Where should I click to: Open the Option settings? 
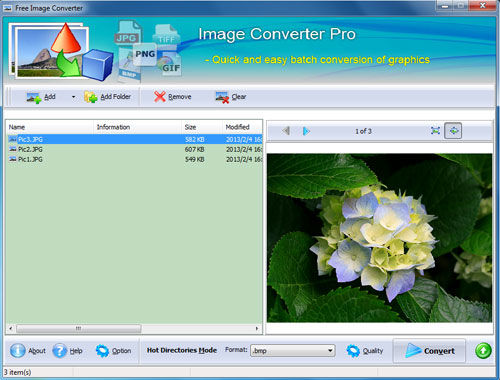pyautogui.click(x=113, y=351)
